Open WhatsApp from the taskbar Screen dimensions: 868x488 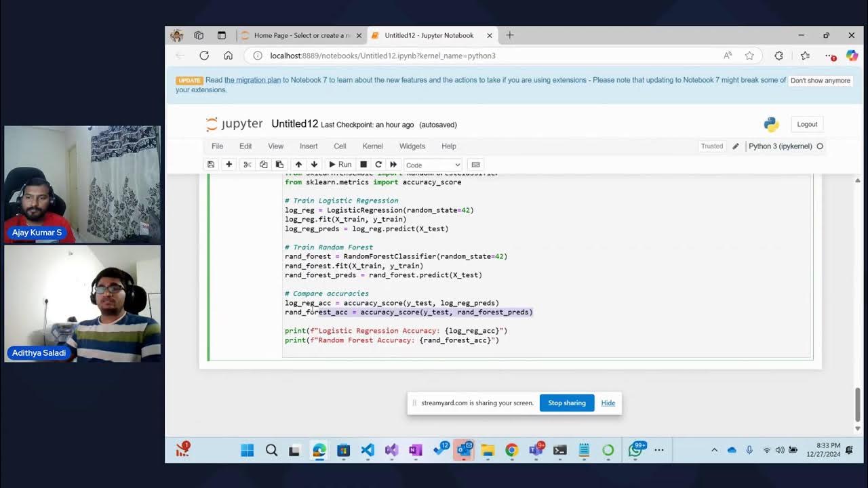pyautogui.click(x=635, y=450)
